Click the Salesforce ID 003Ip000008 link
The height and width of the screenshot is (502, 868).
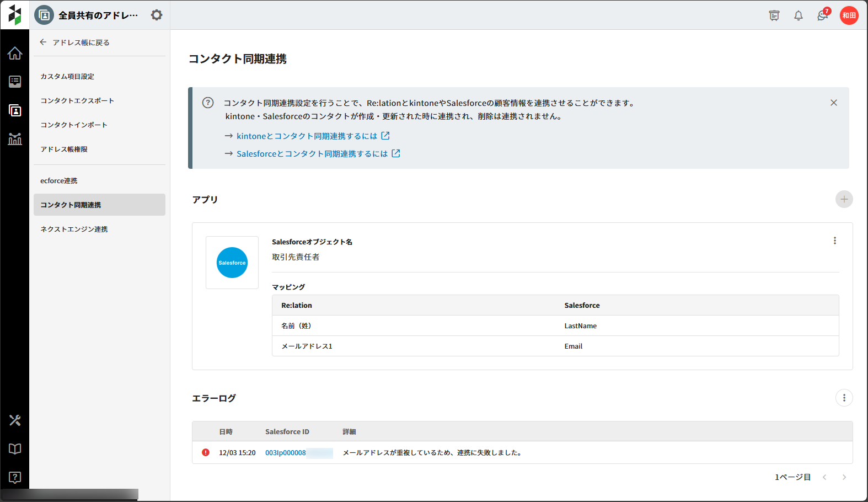coord(286,453)
